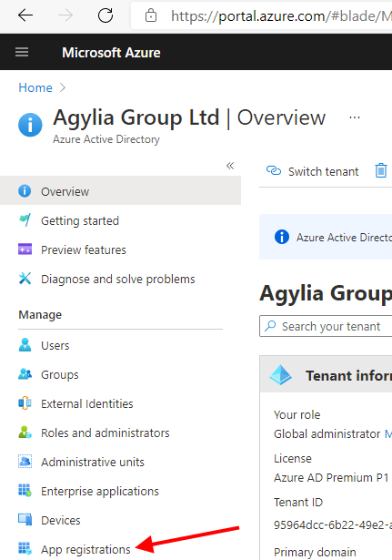The width and height of the screenshot is (392, 560).
Task: Reload the page with the refresh icon
Action: [x=106, y=15]
